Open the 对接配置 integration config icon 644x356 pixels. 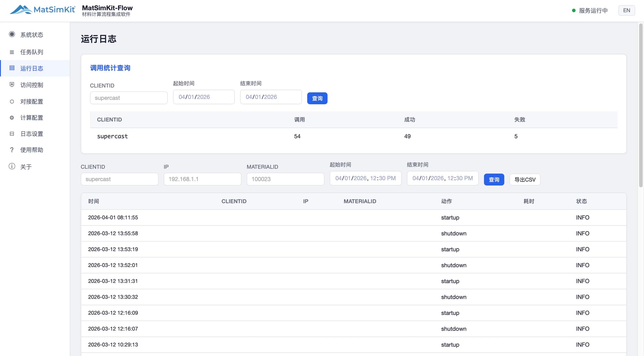(12, 101)
